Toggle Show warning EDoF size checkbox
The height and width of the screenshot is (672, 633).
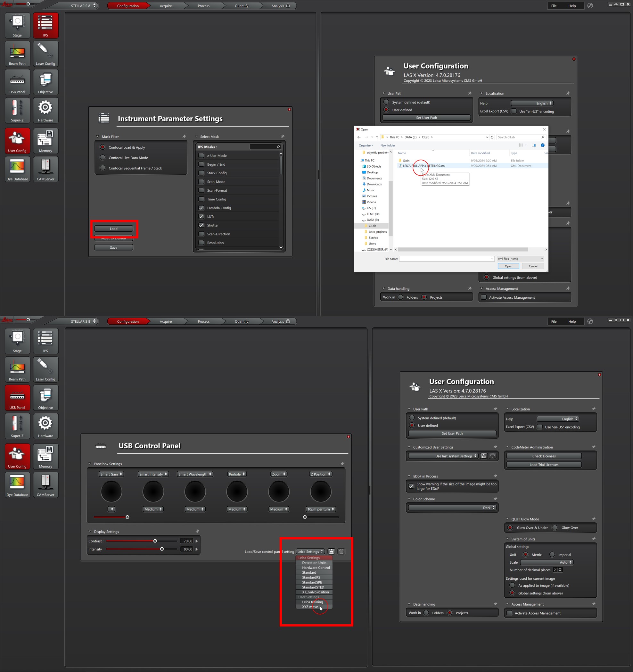pos(411,486)
